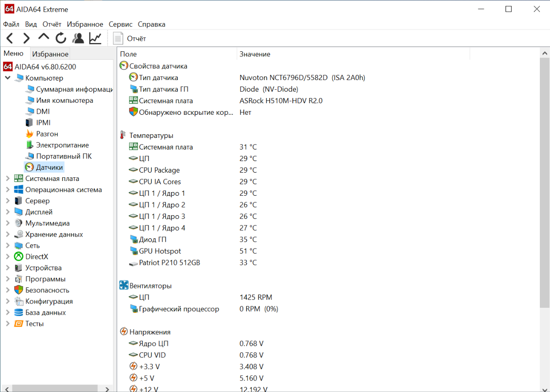The width and height of the screenshot is (550, 392).
Task: Expand the Системная плата tree node
Action: click(7, 179)
